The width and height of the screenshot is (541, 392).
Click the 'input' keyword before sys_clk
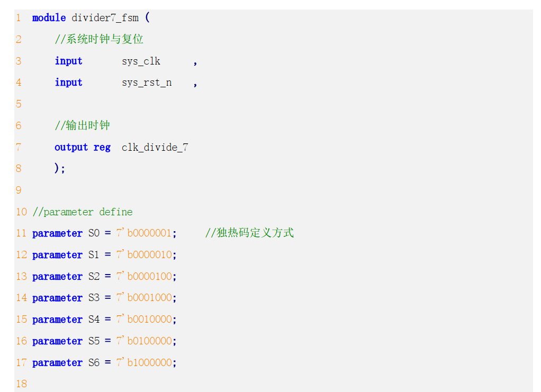point(69,61)
